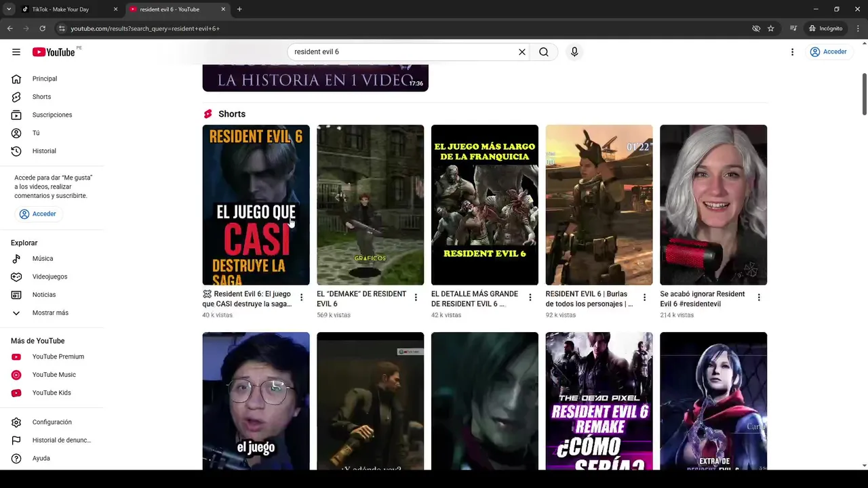Click the sidebar Acceder sign-in button
The image size is (868, 488).
coord(38,213)
